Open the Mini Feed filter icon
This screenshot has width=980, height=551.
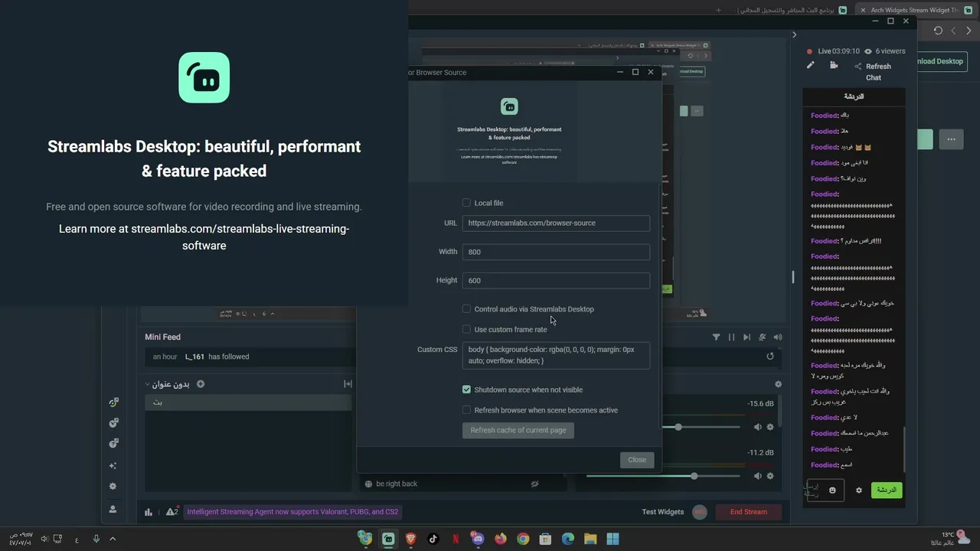(716, 337)
